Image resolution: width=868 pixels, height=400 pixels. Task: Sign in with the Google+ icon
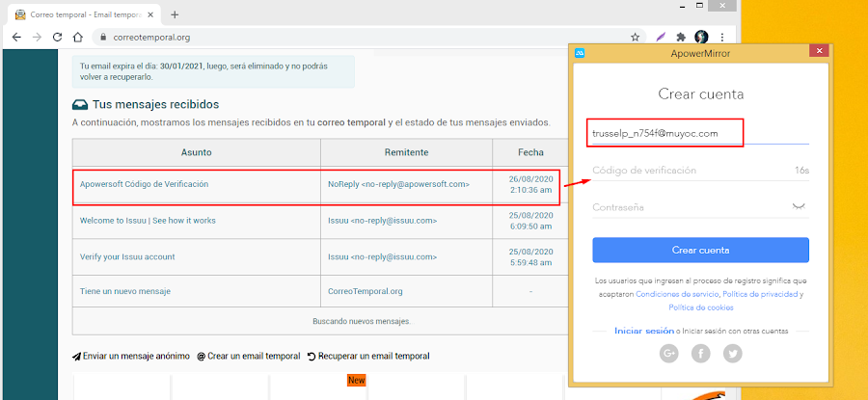point(668,353)
